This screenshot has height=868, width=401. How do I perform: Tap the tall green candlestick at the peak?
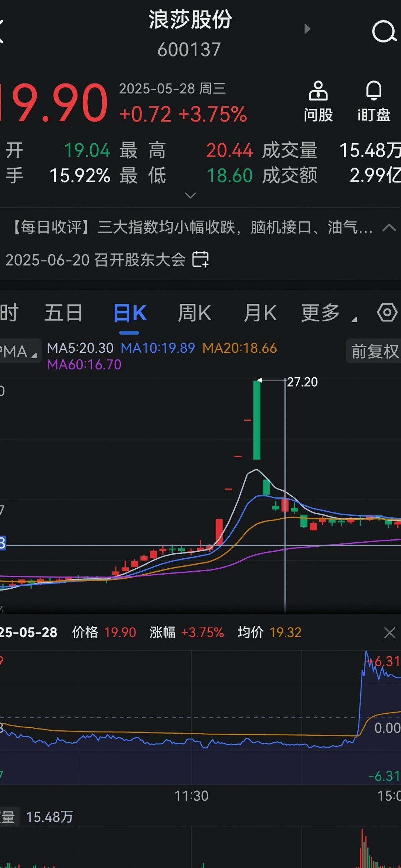(257, 420)
